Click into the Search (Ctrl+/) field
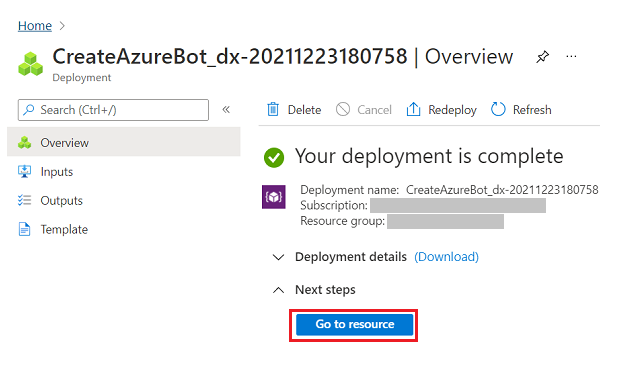632x366 pixels. [x=113, y=110]
